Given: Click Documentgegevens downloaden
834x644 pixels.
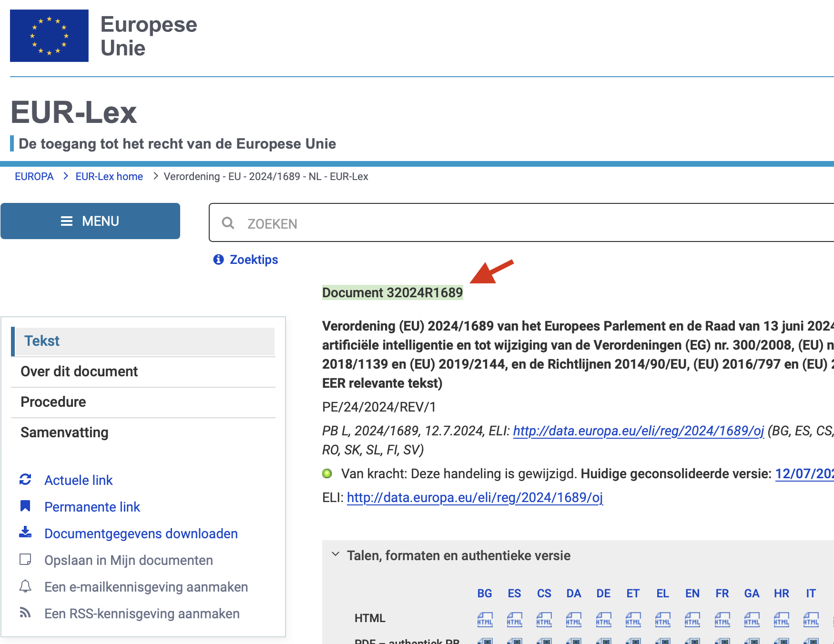Looking at the screenshot, I should click(x=141, y=533).
